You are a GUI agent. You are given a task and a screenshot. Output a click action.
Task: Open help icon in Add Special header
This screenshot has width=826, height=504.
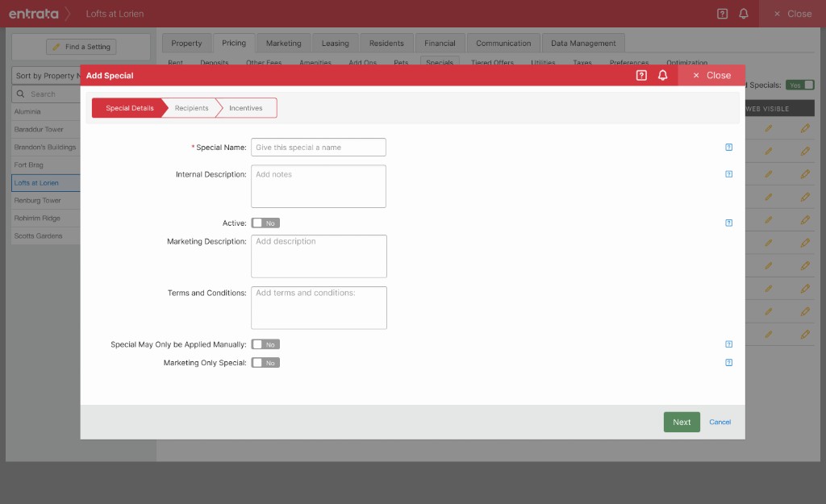pos(641,75)
